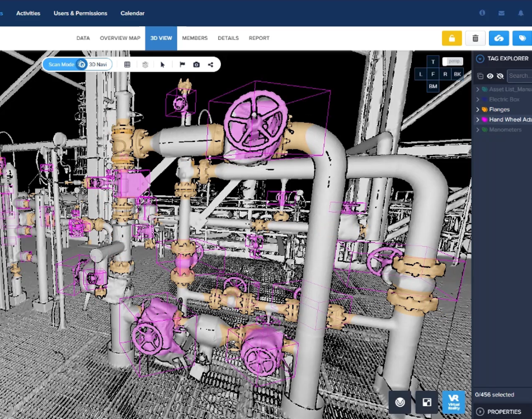Expand the Hand Wheel Actuators group
Viewport: 532px width, 419px height.
coord(478,119)
